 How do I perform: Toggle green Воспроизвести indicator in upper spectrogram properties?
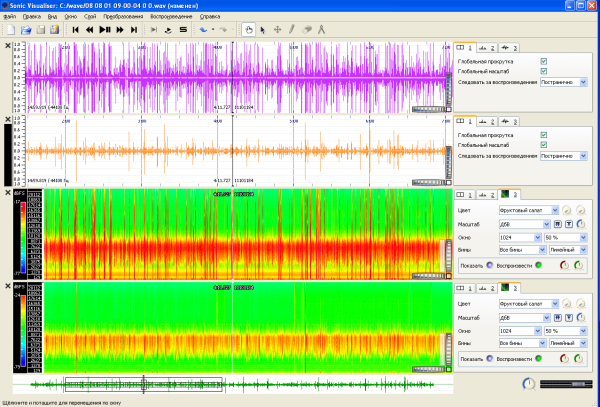(x=538, y=265)
